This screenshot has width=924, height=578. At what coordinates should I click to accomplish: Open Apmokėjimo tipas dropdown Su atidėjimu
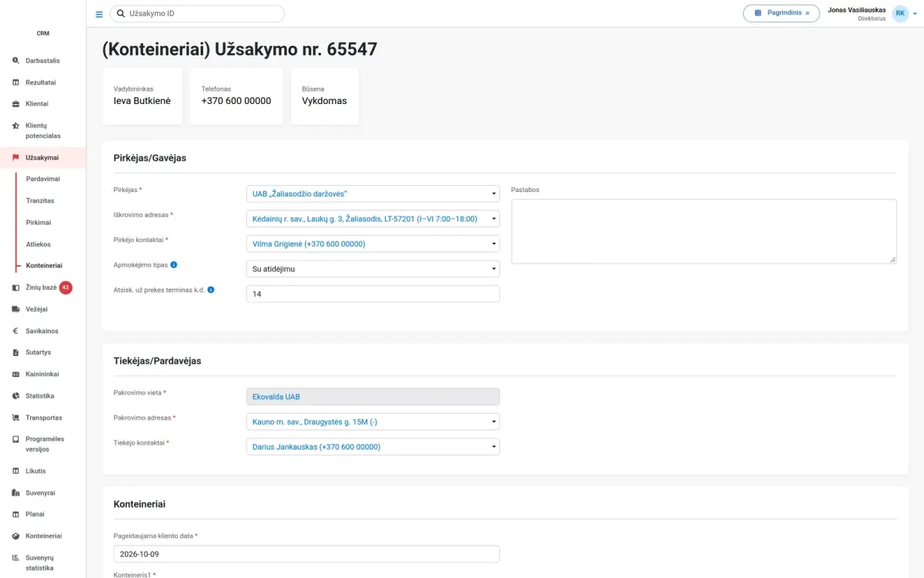pos(373,269)
